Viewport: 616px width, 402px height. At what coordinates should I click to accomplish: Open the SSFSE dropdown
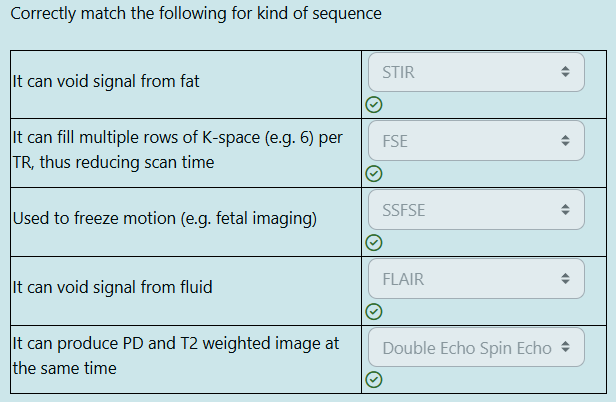pos(476,210)
